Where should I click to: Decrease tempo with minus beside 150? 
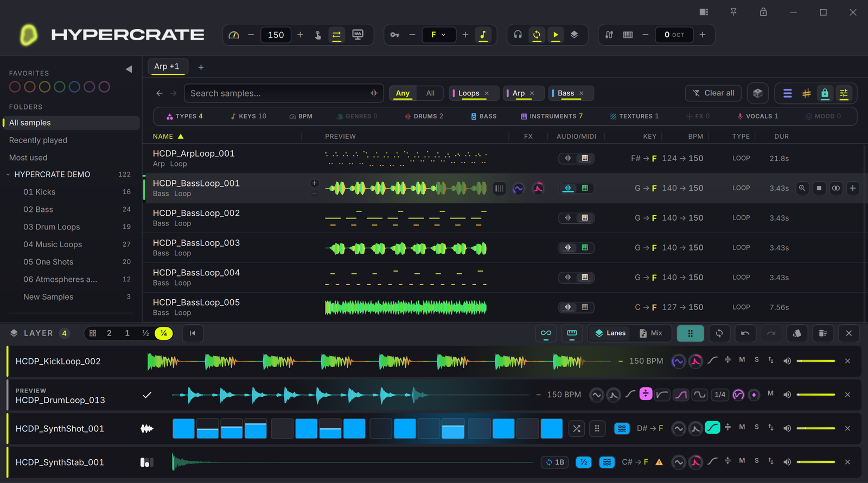(x=251, y=35)
